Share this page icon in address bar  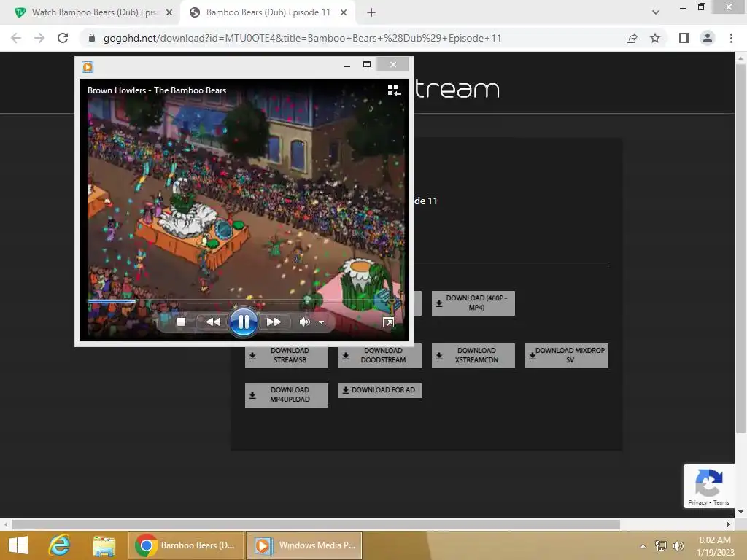click(x=632, y=38)
